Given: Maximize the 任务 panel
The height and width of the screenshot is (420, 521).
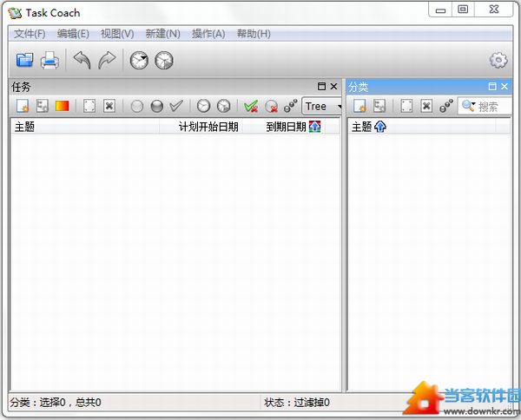Looking at the screenshot, I should (321, 87).
